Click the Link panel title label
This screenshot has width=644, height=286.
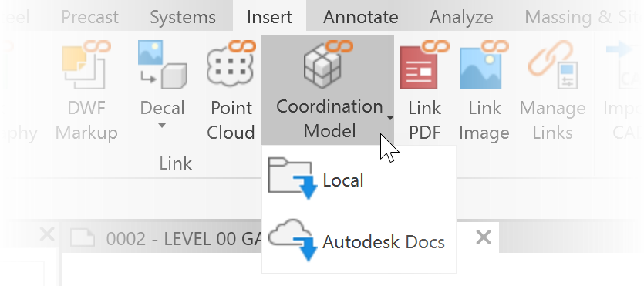(175, 163)
